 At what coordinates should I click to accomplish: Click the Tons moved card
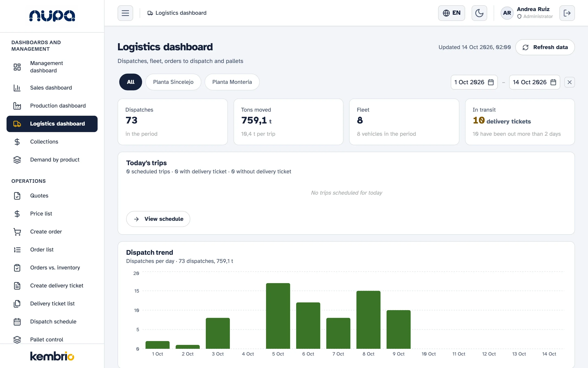[288, 122]
